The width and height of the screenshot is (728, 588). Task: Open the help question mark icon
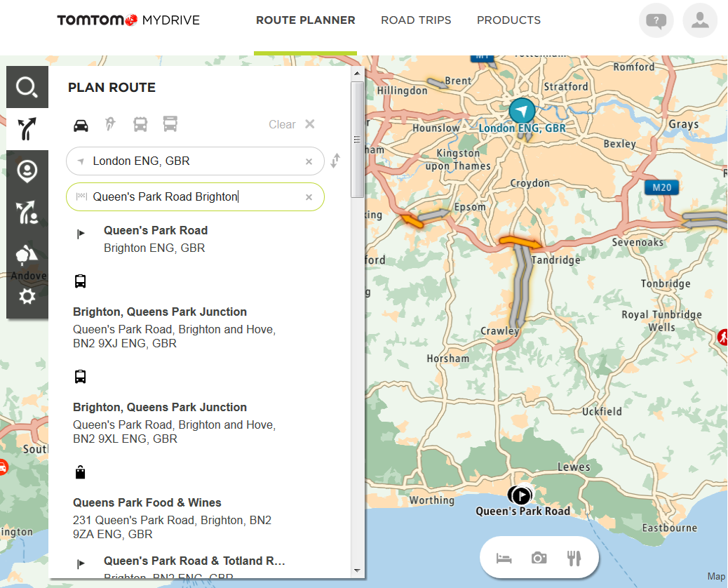(656, 20)
